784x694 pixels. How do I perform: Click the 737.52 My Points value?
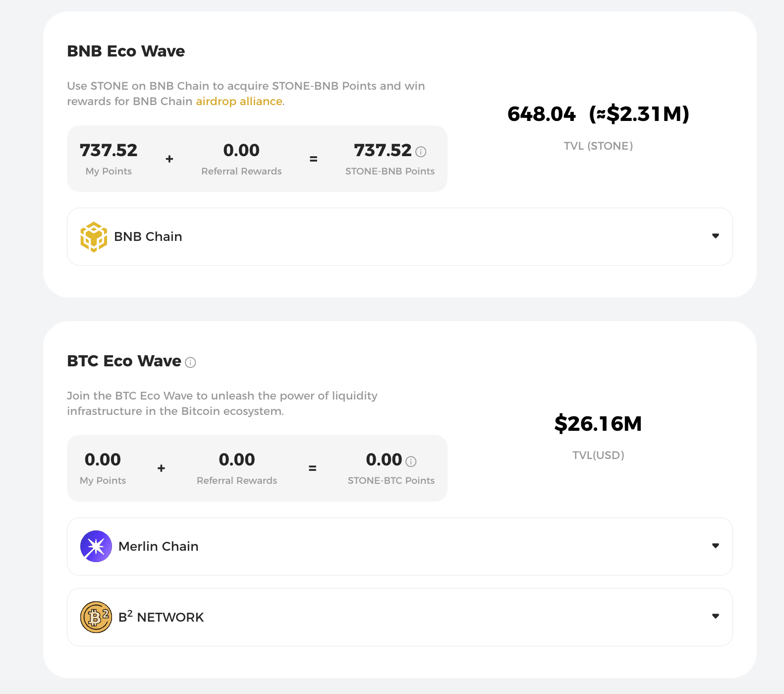tap(109, 150)
